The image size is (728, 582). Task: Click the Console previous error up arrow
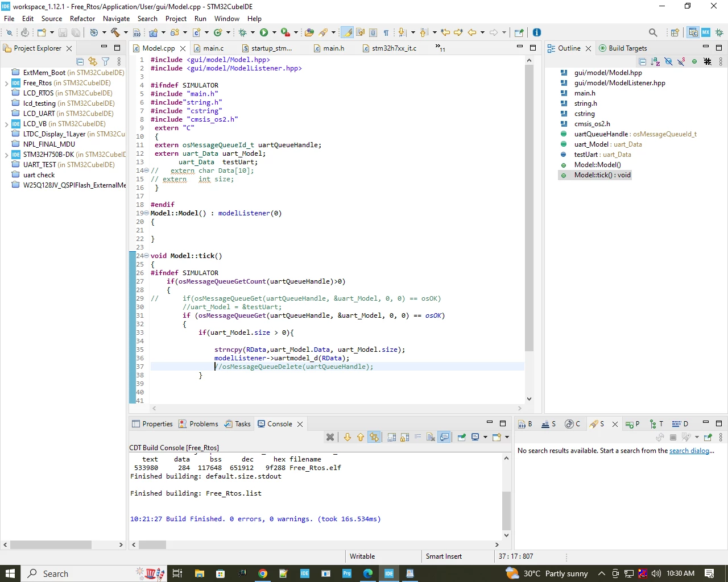pyautogui.click(x=361, y=437)
